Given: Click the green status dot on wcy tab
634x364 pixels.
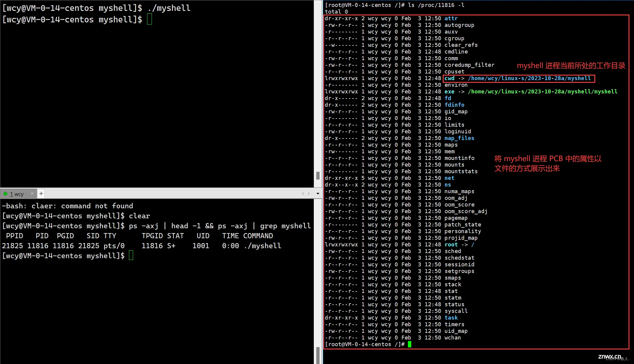Looking at the screenshot, I should (5, 194).
